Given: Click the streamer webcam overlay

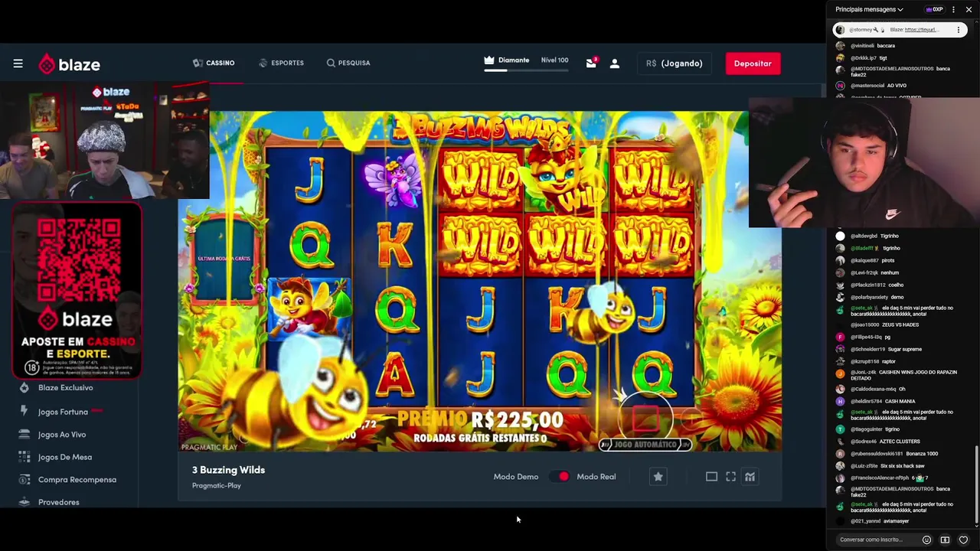Looking at the screenshot, I should (864, 163).
